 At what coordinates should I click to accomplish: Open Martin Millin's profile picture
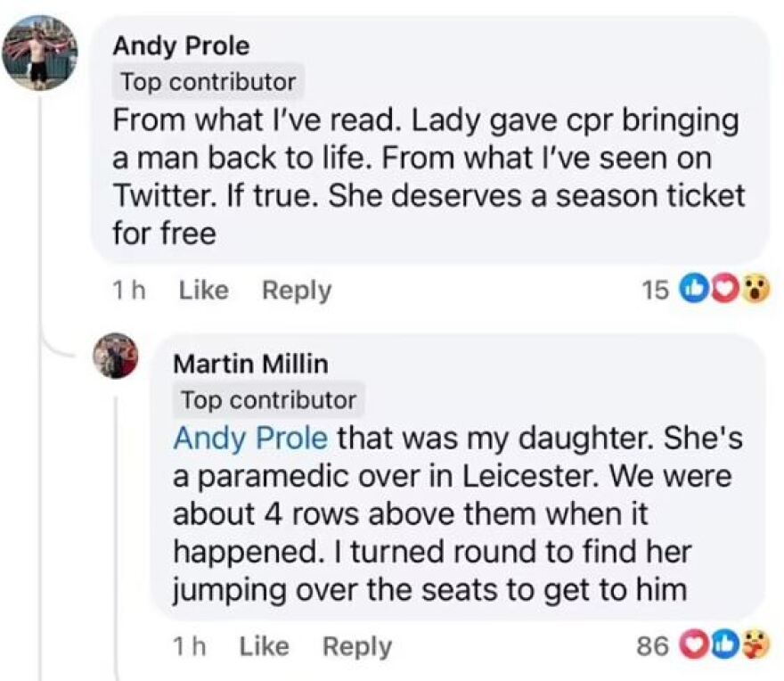click(116, 355)
